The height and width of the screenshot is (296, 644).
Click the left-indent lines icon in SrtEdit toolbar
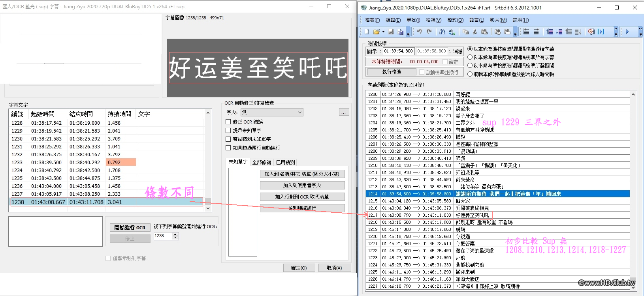click(x=526, y=32)
